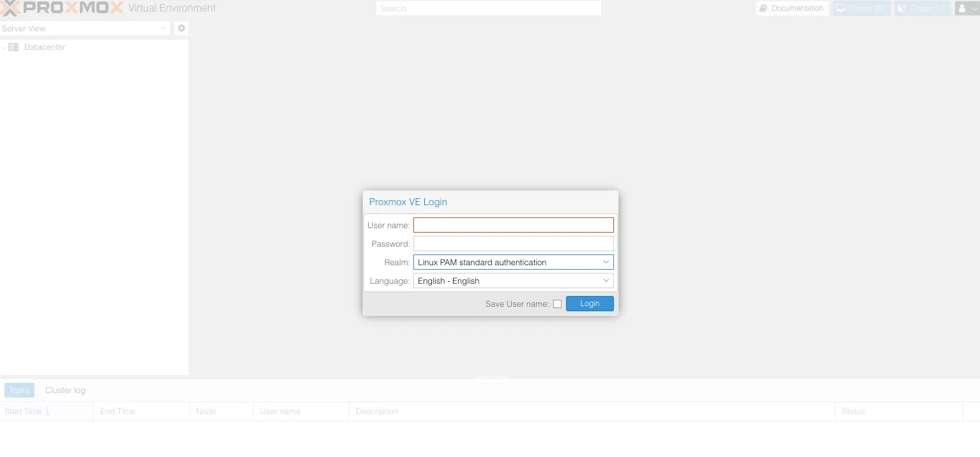
Task: Collapse the Datacenter tree node
Action: pos(3,47)
